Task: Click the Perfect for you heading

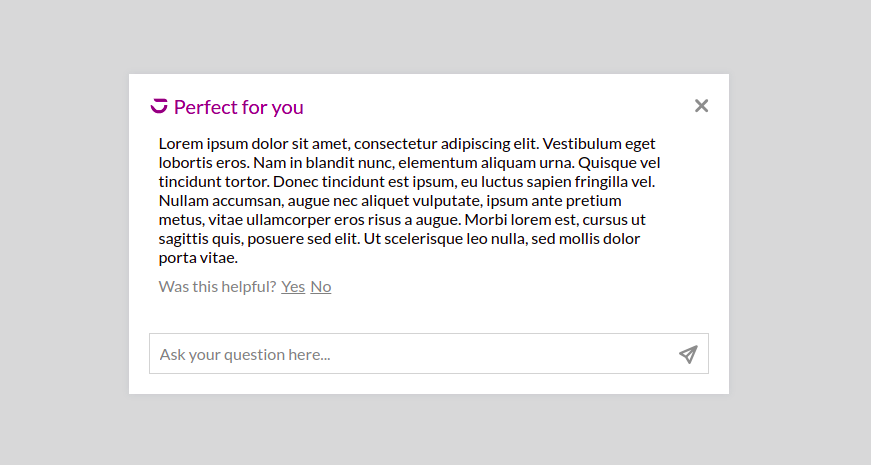Action: coord(238,107)
